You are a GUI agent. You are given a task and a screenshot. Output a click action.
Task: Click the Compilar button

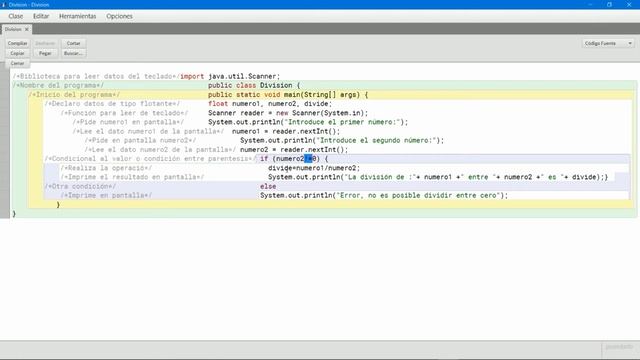click(x=18, y=43)
